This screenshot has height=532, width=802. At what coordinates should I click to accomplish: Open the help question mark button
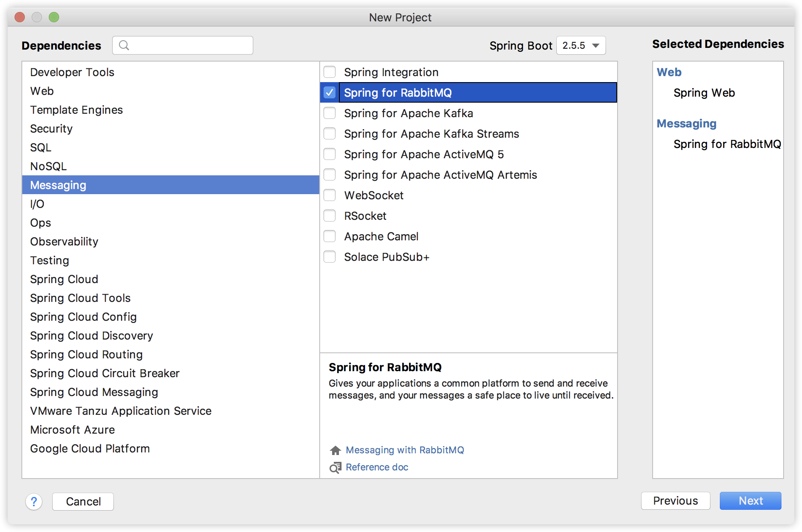click(34, 501)
